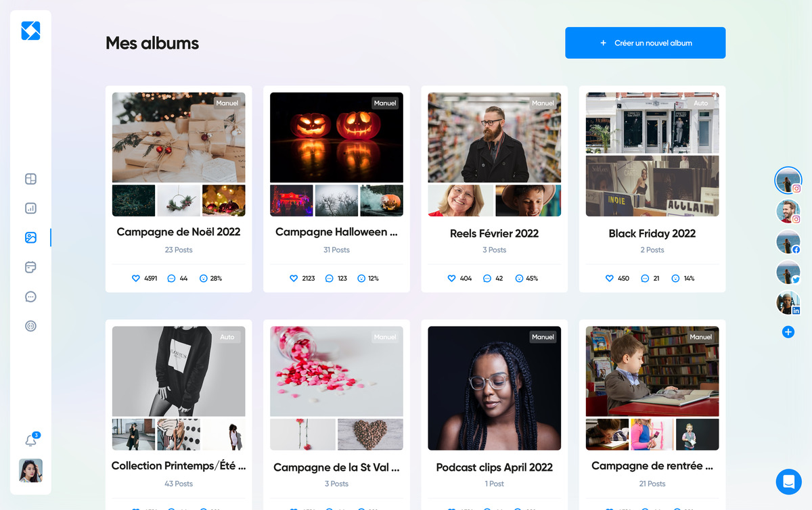Open notifications bell with badge

tap(31, 440)
